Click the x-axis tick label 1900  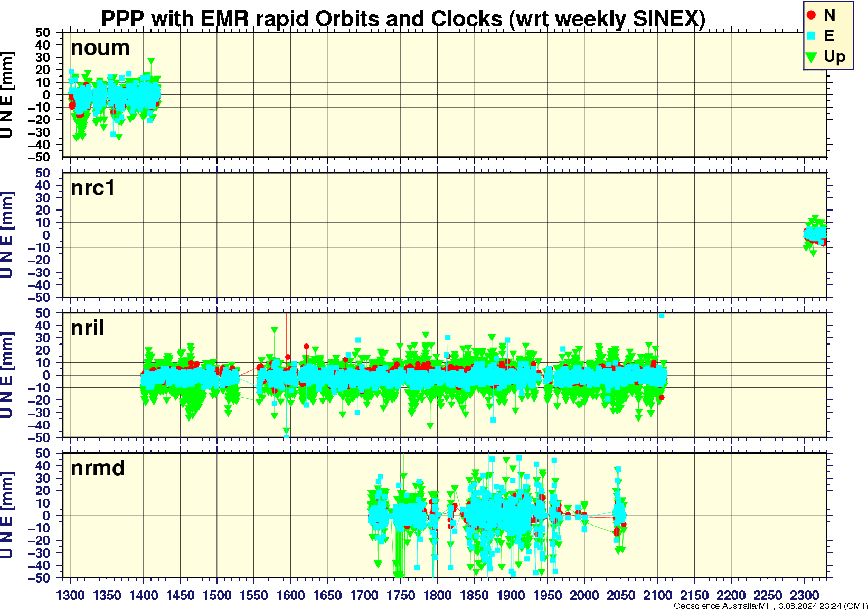click(511, 595)
